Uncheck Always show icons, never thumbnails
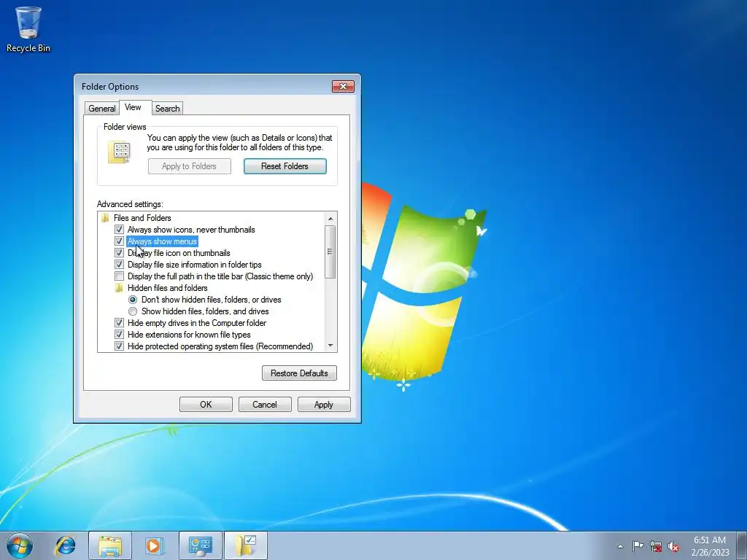The width and height of the screenshot is (747, 560). point(119,230)
